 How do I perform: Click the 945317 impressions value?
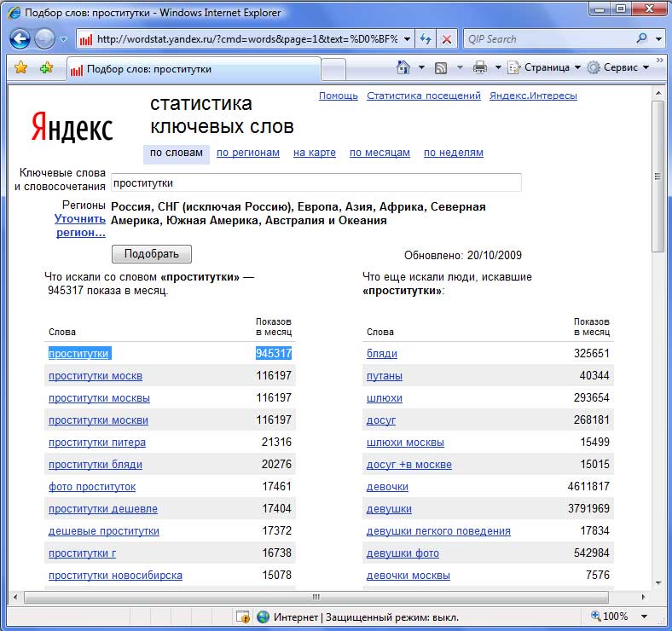pos(274,353)
